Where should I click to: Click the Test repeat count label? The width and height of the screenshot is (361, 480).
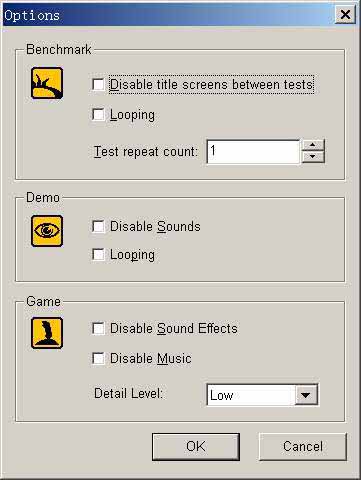coord(146,152)
